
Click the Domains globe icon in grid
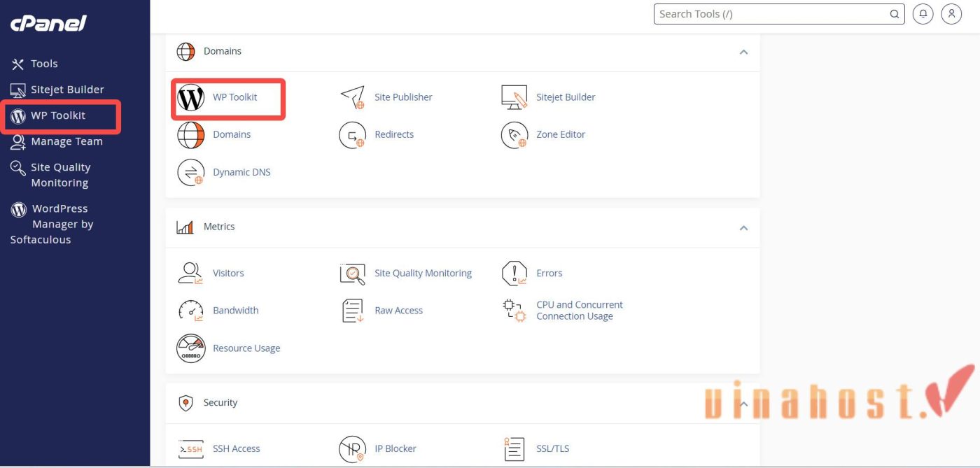(x=190, y=135)
